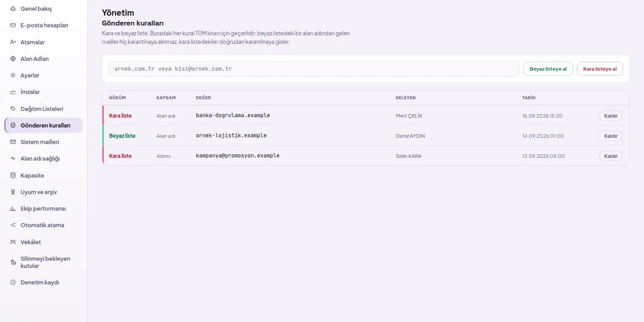
Task: Click the signature icon next to İmzalar
Action: 13,92
